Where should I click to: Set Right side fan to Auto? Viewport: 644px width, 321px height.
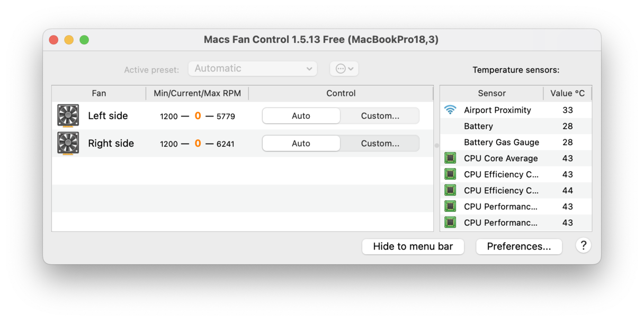coord(301,143)
